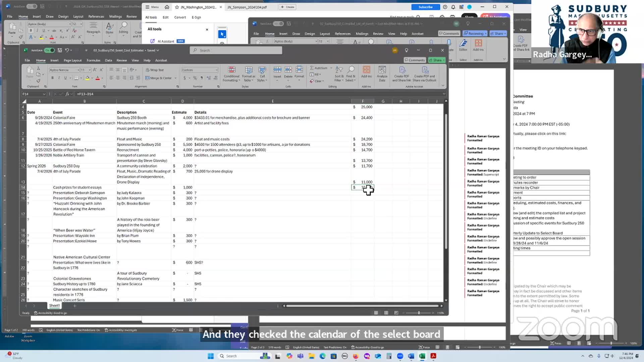Image resolution: width=644 pixels, height=362 pixels.
Task: Click Word icon in Windows taskbar
Action: [x=411, y=356]
